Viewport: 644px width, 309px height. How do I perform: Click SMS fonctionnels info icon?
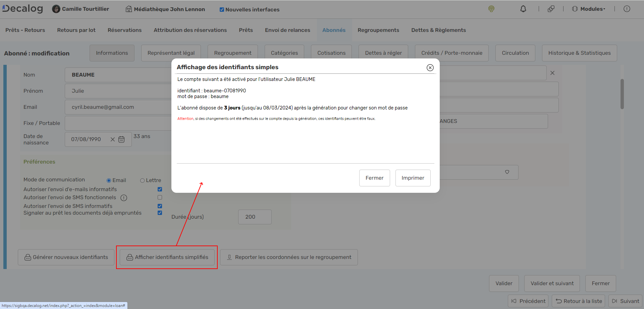pos(124,198)
